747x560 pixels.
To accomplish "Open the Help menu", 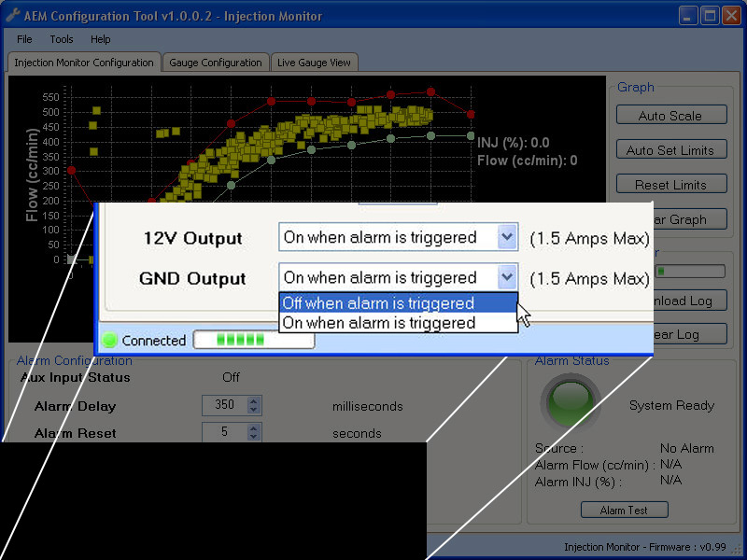I will pos(101,39).
